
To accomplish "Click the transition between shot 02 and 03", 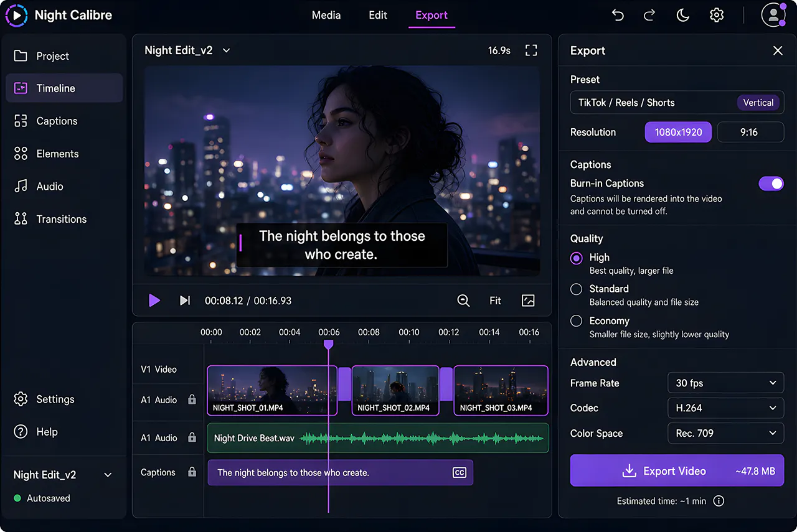I will tap(446, 384).
